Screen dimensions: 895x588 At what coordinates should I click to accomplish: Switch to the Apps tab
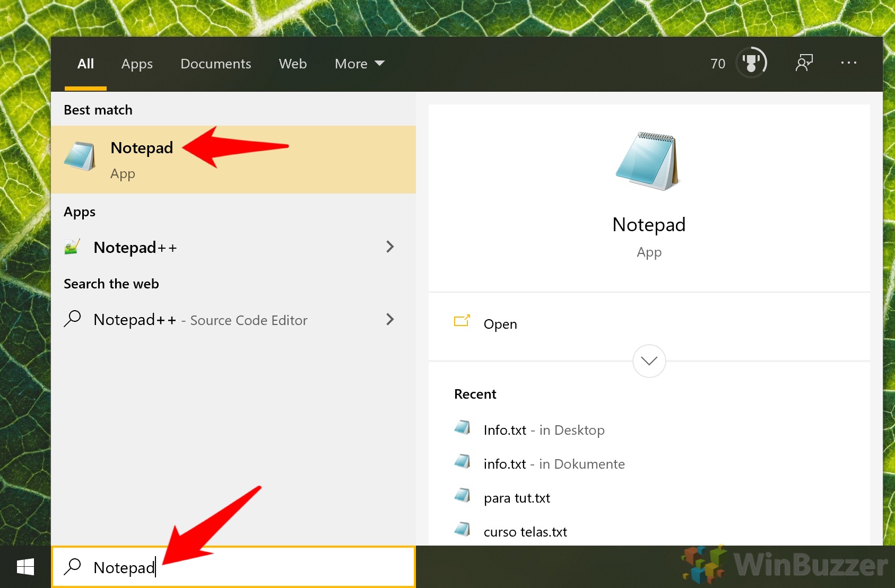click(137, 64)
